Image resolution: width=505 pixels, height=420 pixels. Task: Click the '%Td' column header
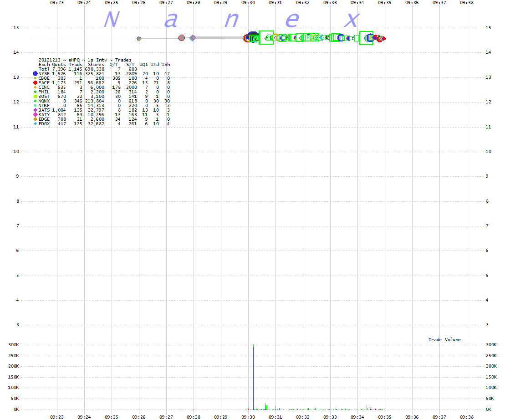[154, 64]
